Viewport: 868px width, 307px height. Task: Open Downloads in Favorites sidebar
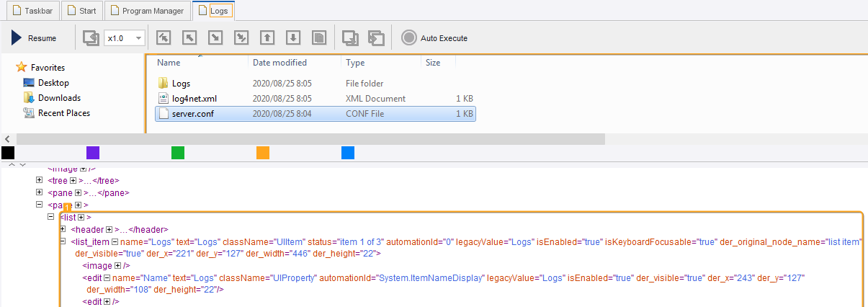coord(59,98)
